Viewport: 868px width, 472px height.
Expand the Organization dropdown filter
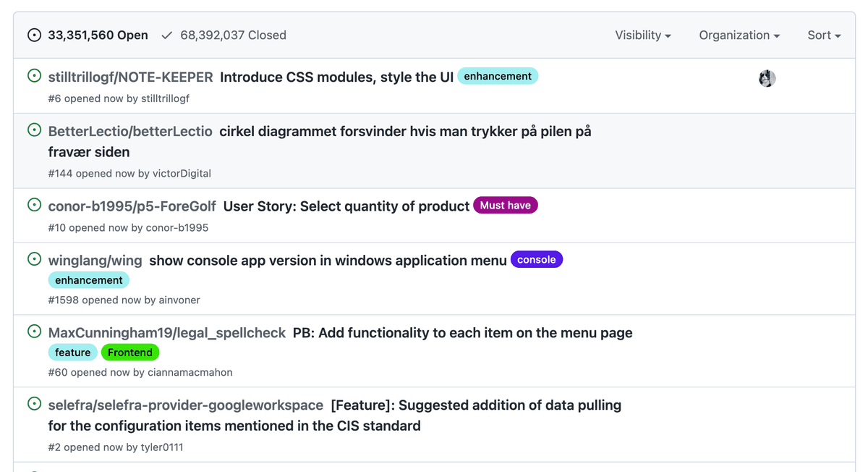[739, 35]
